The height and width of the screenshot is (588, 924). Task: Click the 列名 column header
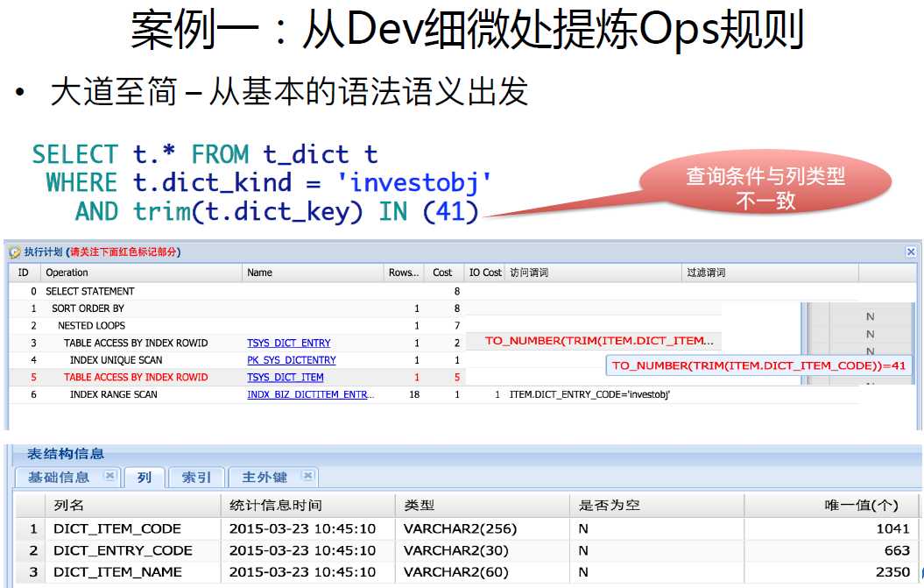point(132,506)
